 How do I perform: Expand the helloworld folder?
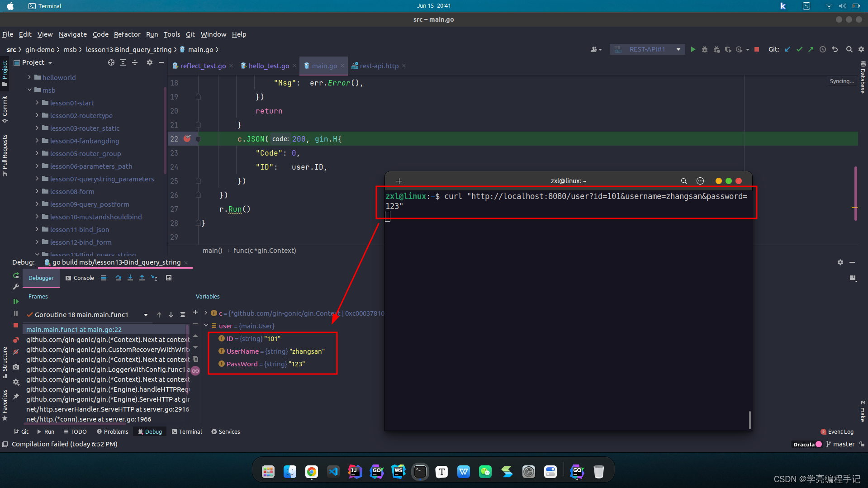[x=29, y=77]
